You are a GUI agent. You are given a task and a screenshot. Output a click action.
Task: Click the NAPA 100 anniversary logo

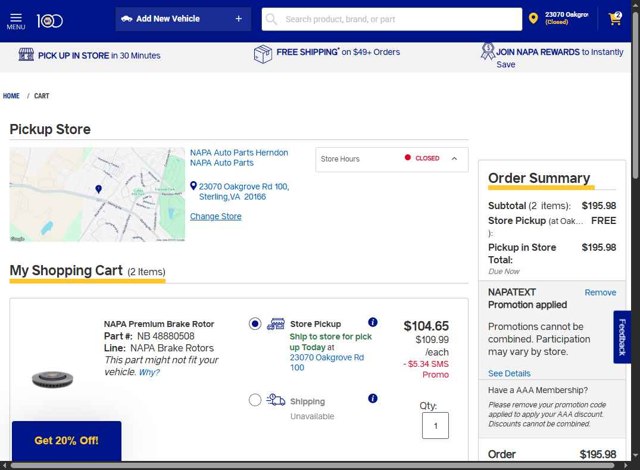coord(50,21)
